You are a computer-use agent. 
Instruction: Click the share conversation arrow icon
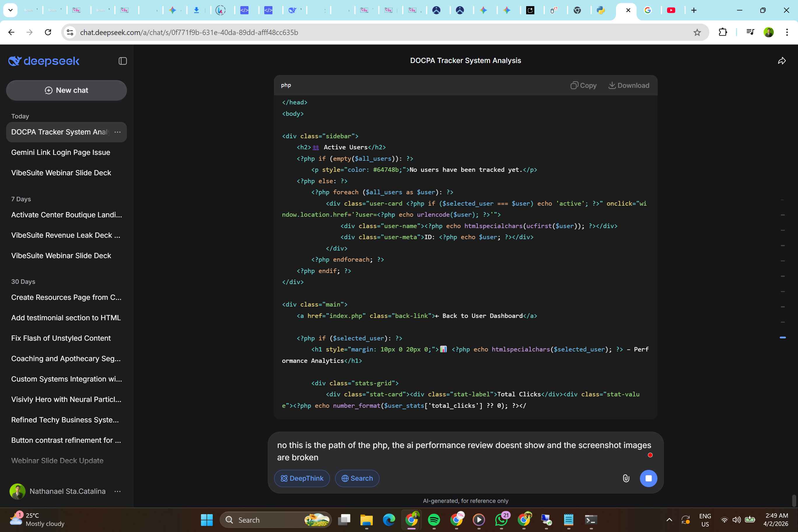(782, 61)
